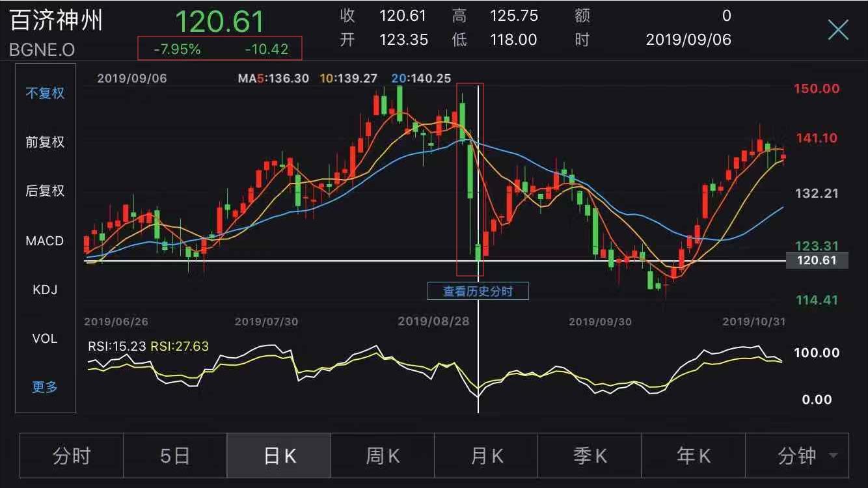
Task: Switch to the 年K tab
Action: (x=694, y=455)
